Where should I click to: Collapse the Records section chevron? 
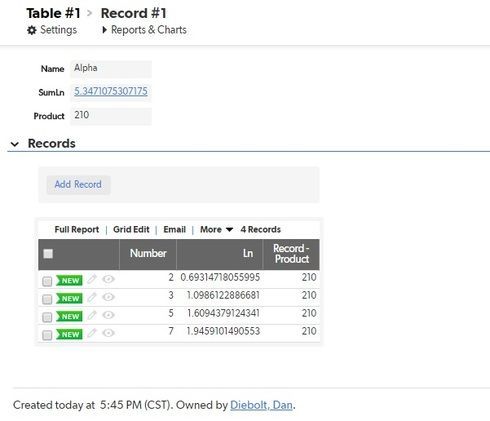pyautogui.click(x=15, y=144)
